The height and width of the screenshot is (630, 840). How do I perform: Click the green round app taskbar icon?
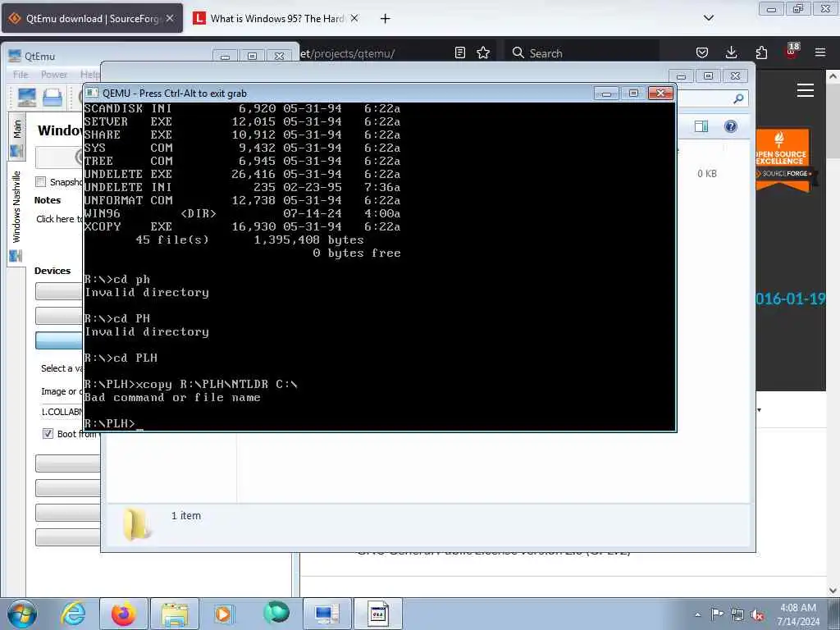point(276,613)
